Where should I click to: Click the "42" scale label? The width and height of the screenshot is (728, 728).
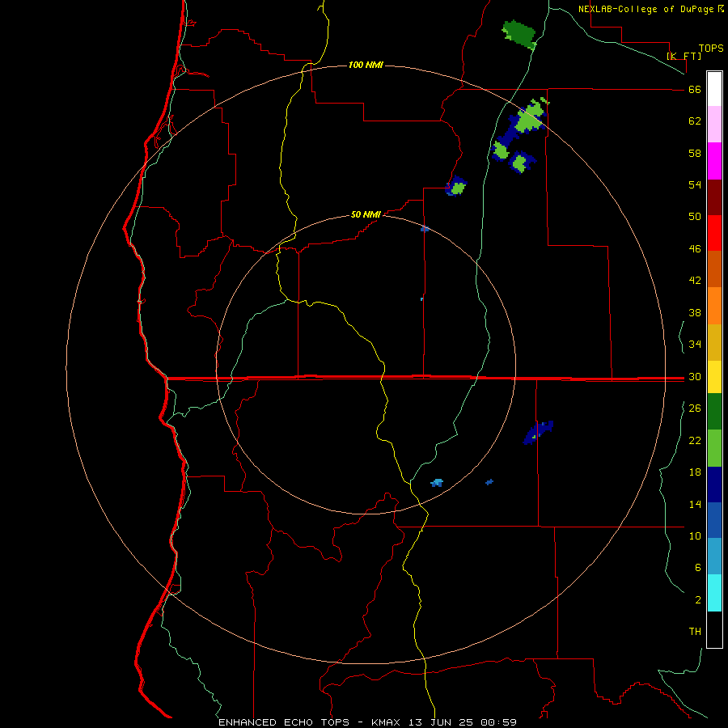pyautogui.click(x=695, y=281)
